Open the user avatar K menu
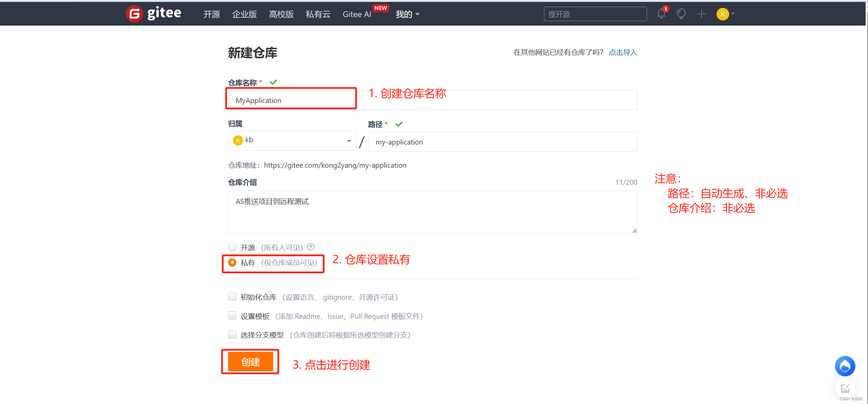This screenshot has width=868, height=404. 723,14
